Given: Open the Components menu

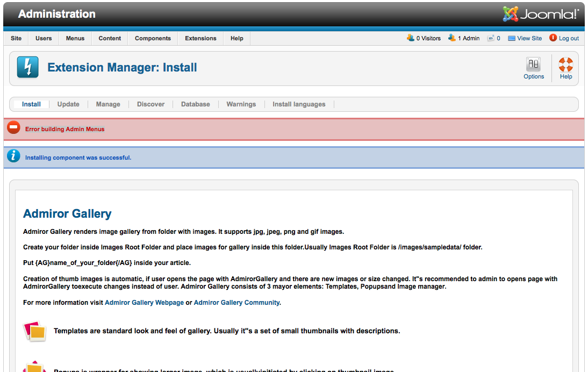Looking at the screenshot, I should [x=153, y=38].
